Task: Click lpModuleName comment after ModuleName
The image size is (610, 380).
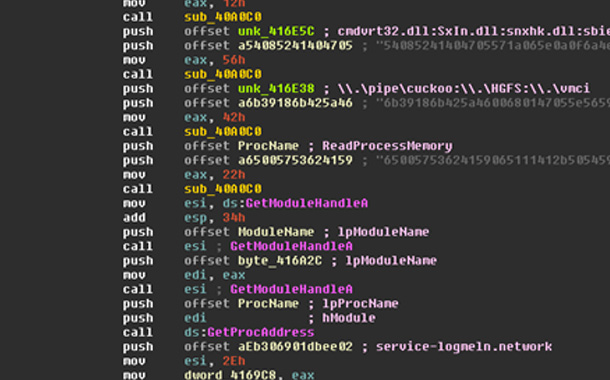Action: [x=383, y=232]
